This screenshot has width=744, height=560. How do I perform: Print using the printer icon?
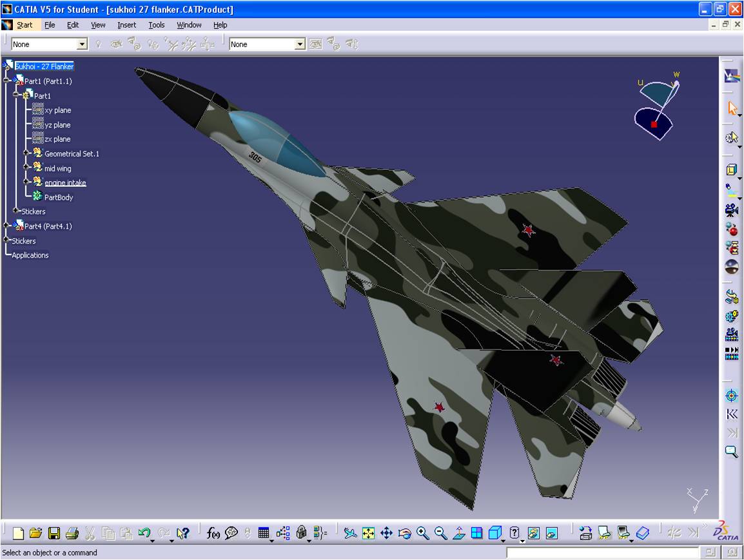pos(72,533)
